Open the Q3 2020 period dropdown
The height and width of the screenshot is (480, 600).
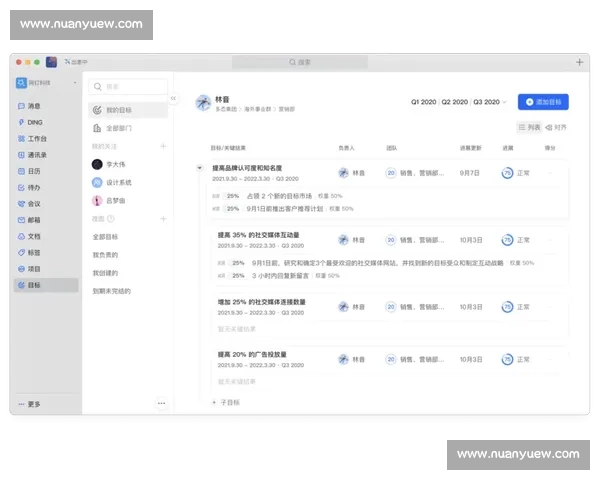click(489, 102)
